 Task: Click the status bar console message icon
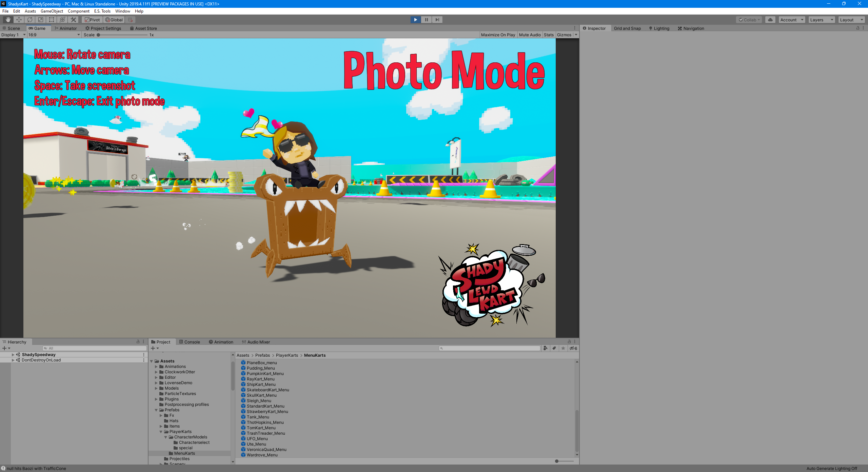click(x=3, y=468)
